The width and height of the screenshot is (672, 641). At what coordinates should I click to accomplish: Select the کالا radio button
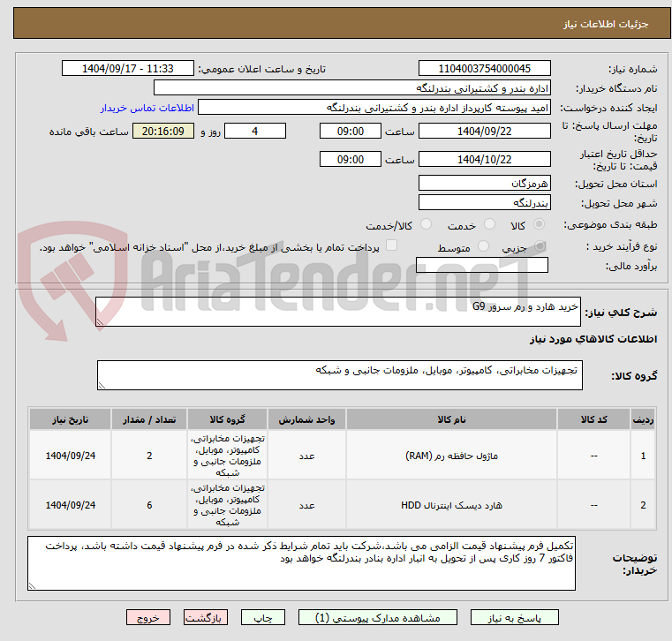click(539, 224)
